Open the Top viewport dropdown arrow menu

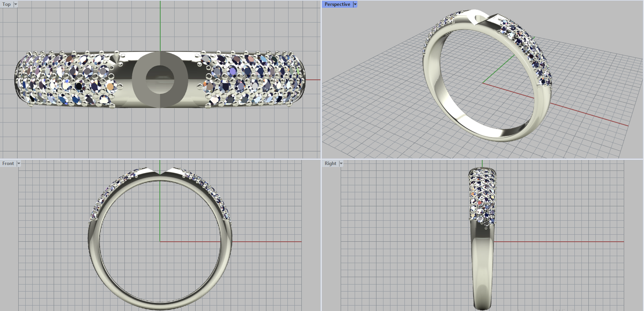click(16, 4)
